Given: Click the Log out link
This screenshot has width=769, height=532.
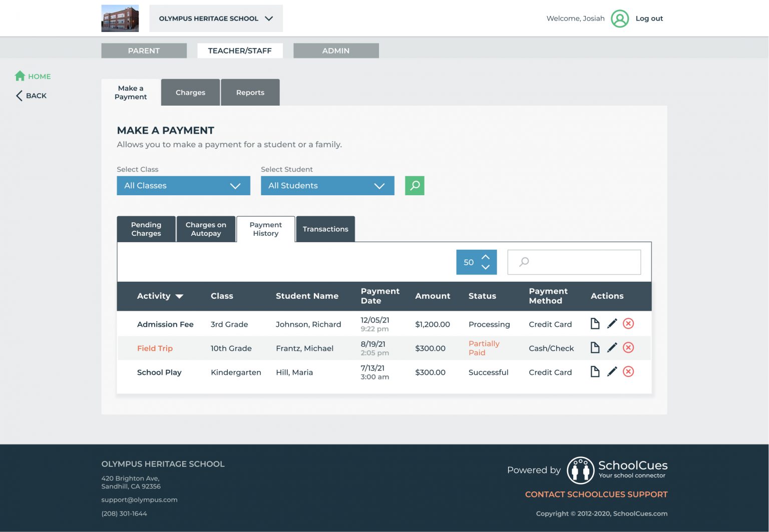Looking at the screenshot, I should pyautogui.click(x=649, y=19).
